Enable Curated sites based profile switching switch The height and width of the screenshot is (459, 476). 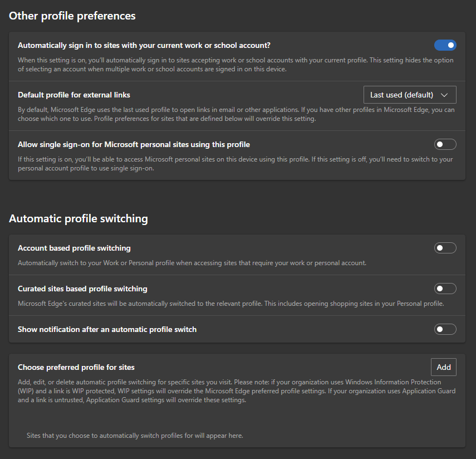[445, 289]
